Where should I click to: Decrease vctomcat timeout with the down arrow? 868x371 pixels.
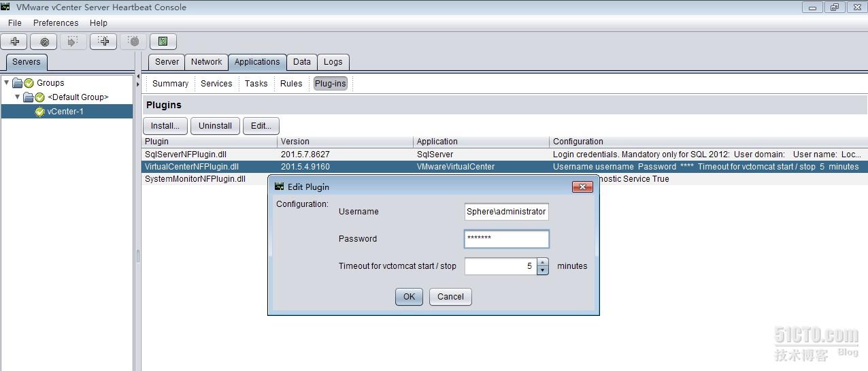[x=542, y=270]
